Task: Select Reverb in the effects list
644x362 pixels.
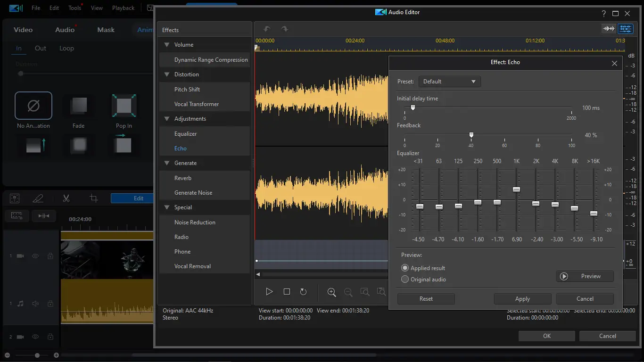Action: coord(183,178)
